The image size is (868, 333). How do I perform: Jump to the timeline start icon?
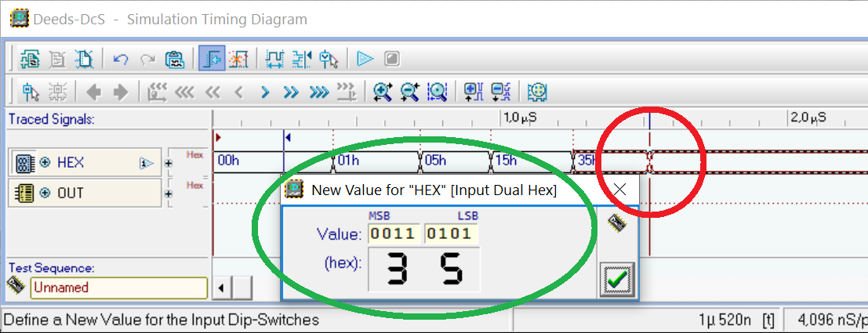coord(158,92)
